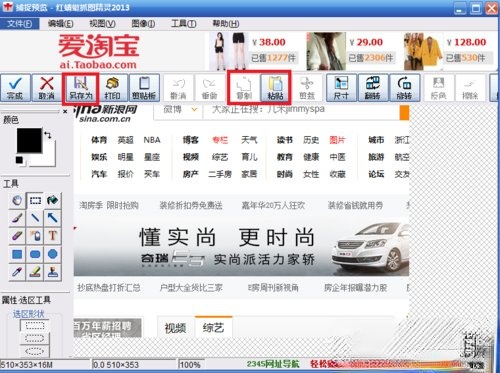Click the 重做 redo toolbar button
500x373 pixels.
tap(209, 88)
